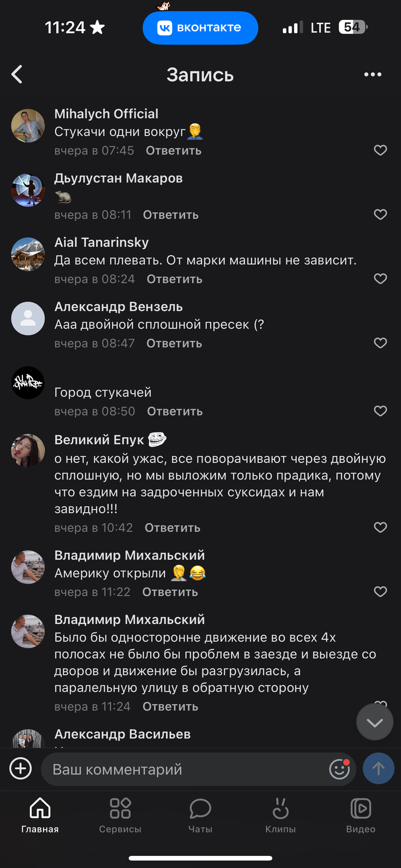Open the emoji sticker picker
The height and width of the screenshot is (868, 401).
pyautogui.click(x=339, y=768)
